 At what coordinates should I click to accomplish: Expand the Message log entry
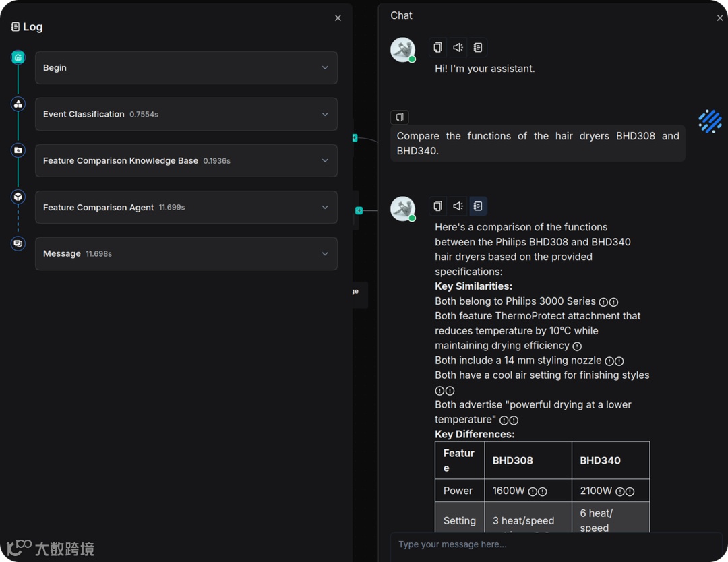(x=325, y=254)
